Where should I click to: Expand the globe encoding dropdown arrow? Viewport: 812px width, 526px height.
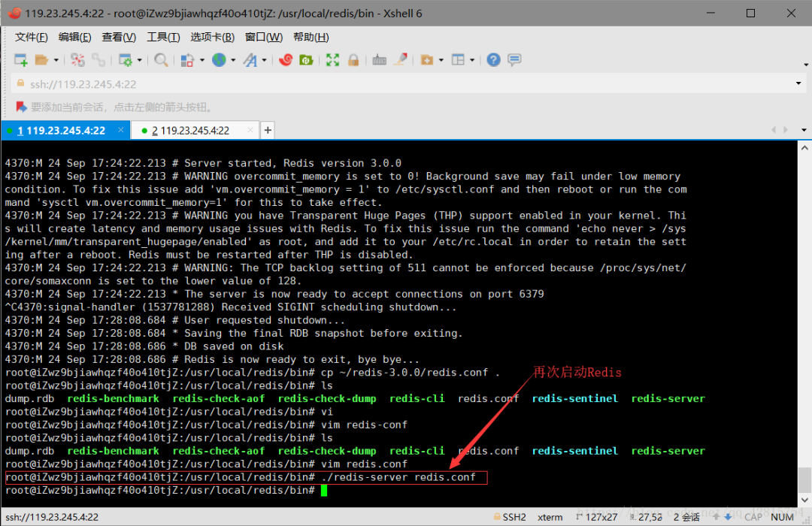pyautogui.click(x=233, y=61)
